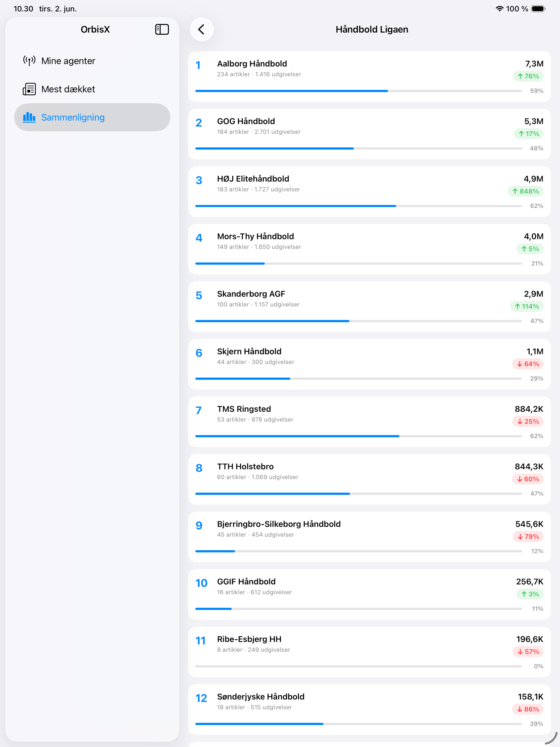Click the date 'tirs. 2. jun.'
Viewport: 560px width, 747px height.
click(58, 9)
